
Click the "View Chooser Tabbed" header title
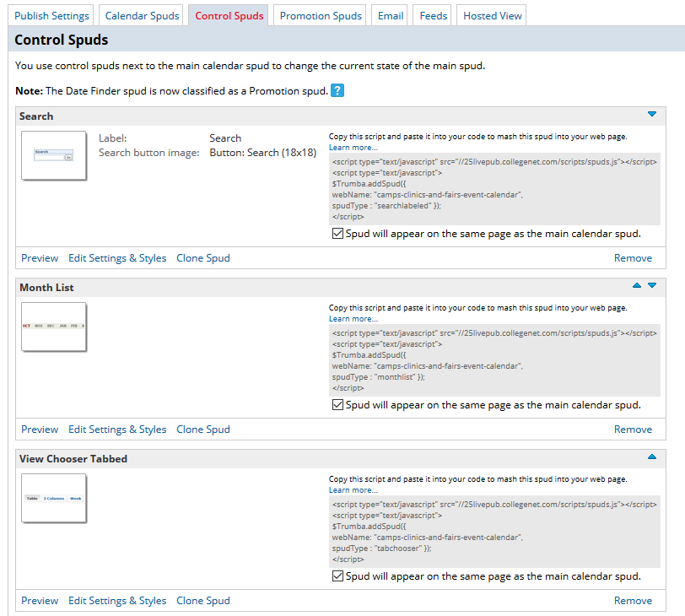pos(73,459)
